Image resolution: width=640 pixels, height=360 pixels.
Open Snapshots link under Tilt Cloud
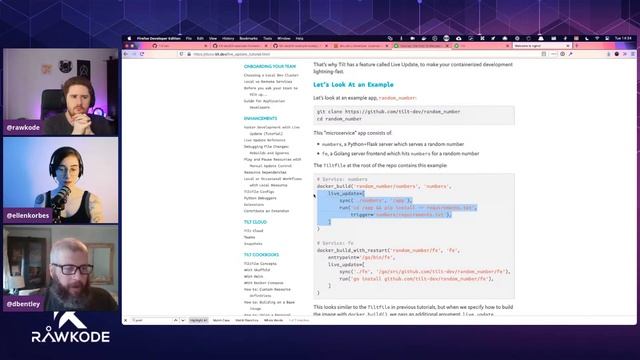(x=253, y=244)
